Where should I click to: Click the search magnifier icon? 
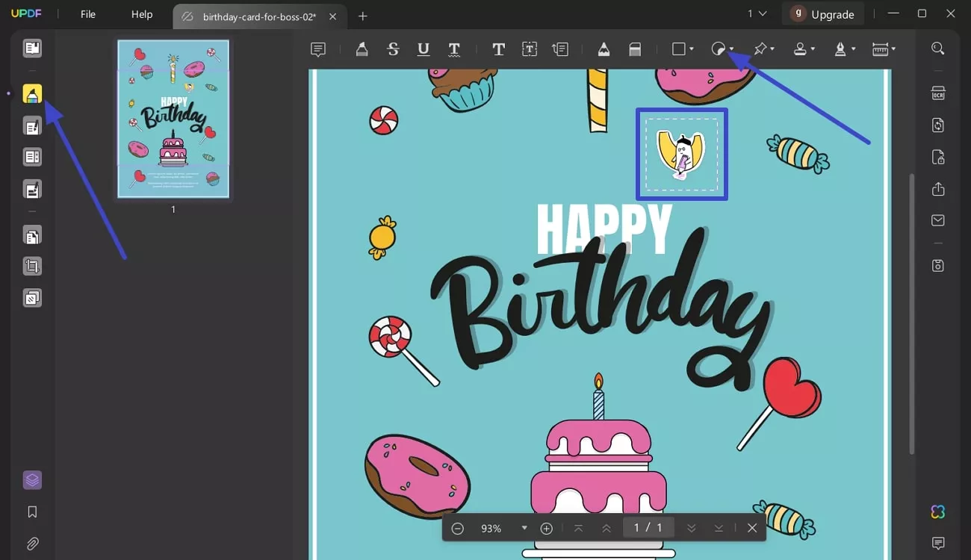click(x=938, y=49)
